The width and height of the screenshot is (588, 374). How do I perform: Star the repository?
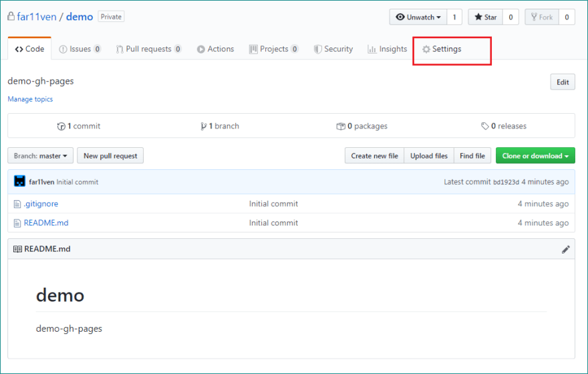pos(486,17)
